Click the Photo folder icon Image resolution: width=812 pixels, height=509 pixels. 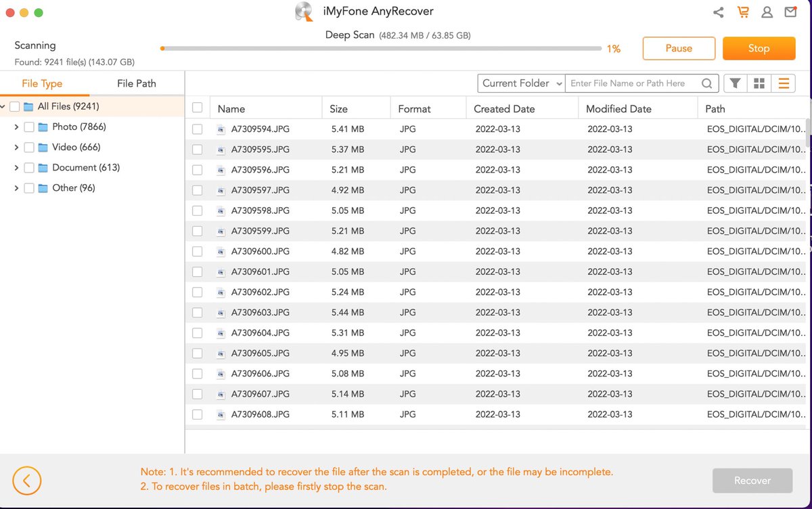pos(43,127)
